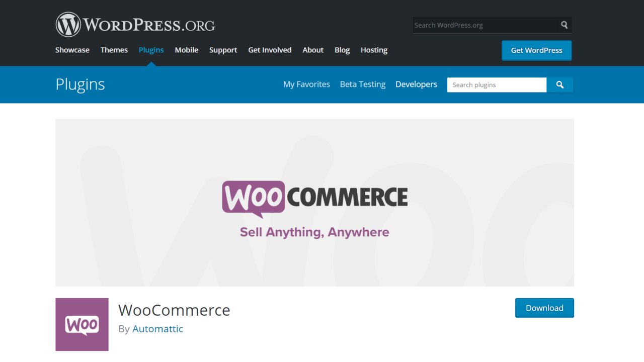Screen dimensions: 644x362
Task: Open the Support section
Action: 223,50
